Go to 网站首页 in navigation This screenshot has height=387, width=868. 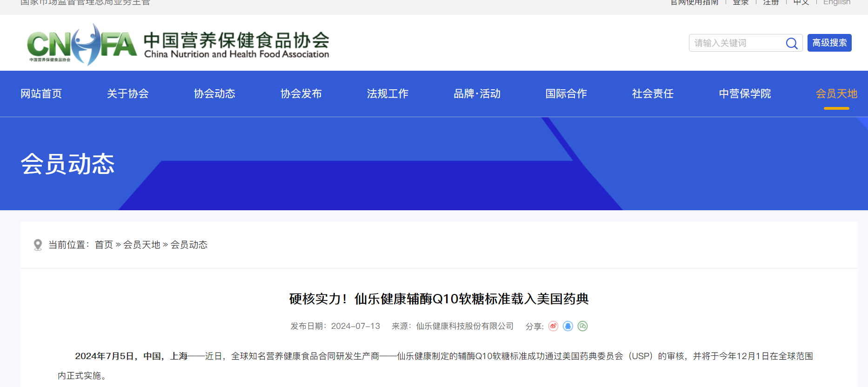click(41, 94)
